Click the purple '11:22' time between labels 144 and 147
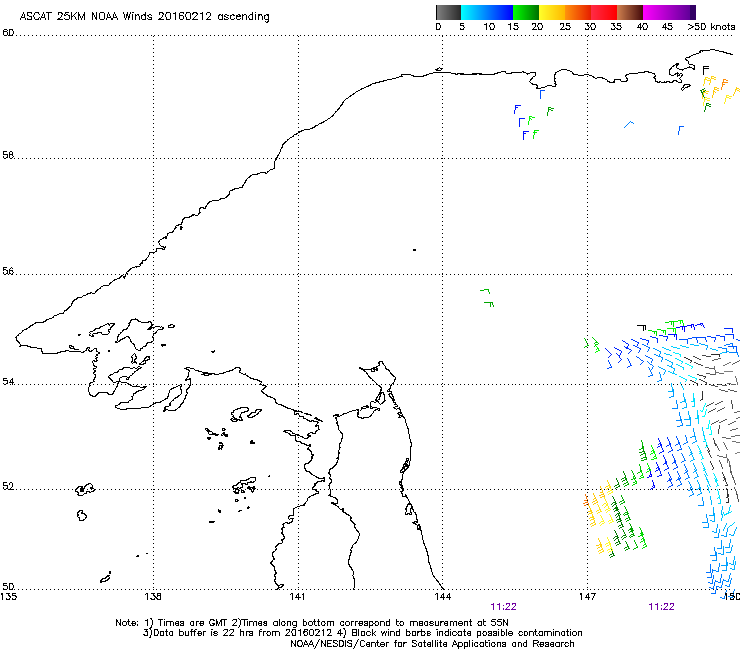 coord(504,607)
